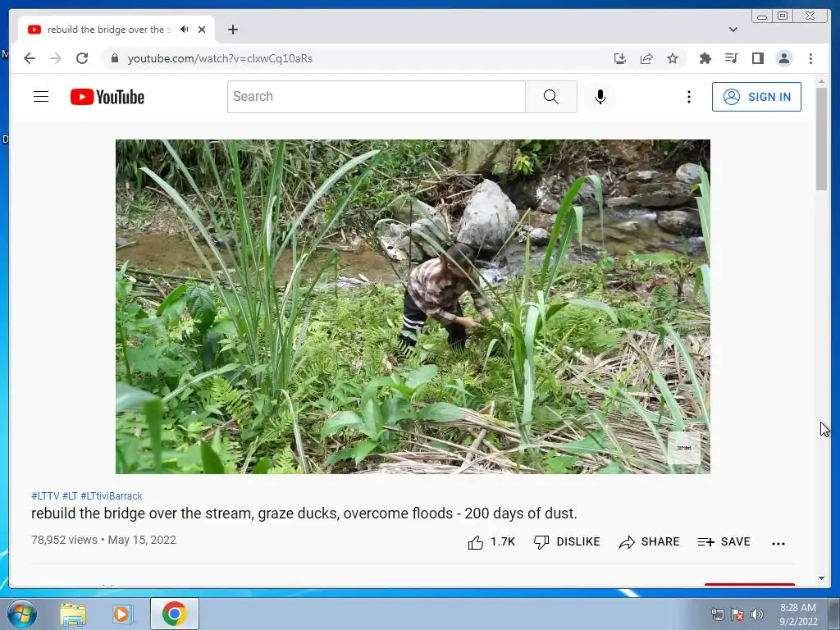
Task: Expand the tab search chevron
Action: click(733, 30)
